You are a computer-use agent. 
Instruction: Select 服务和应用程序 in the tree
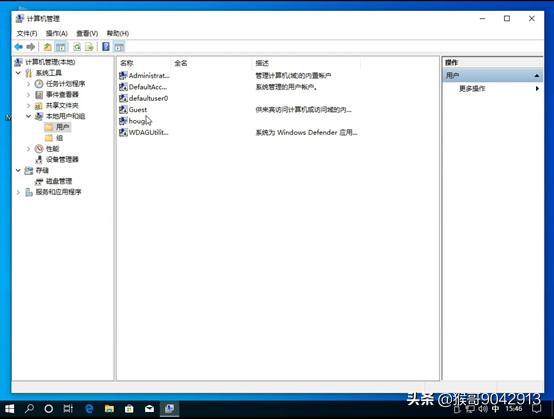pos(58,192)
